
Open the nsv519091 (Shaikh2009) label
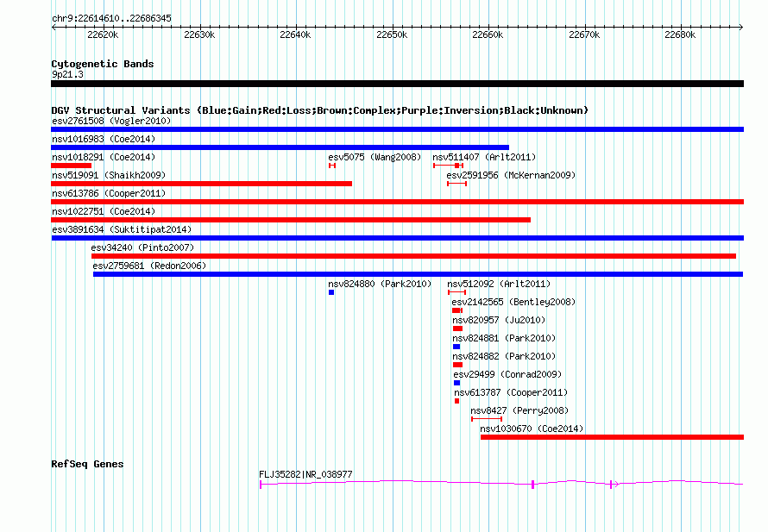pyautogui.click(x=109, y=175)
